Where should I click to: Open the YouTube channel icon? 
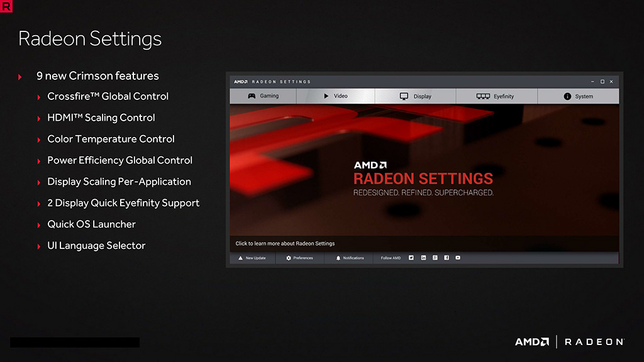(x=458, y=258)
